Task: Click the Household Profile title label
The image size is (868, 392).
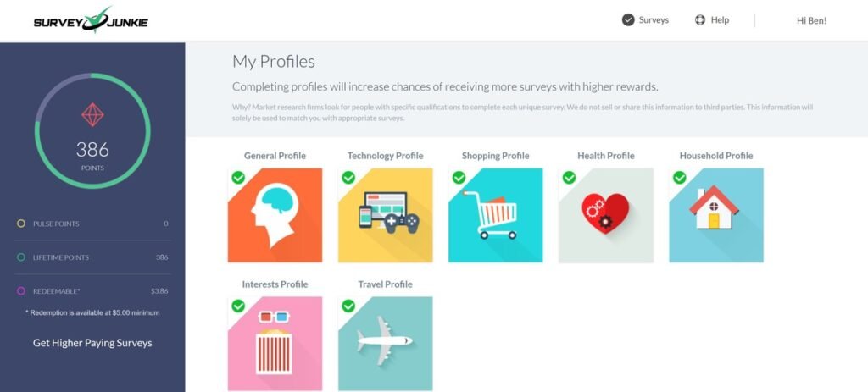Action: [715, 156]
